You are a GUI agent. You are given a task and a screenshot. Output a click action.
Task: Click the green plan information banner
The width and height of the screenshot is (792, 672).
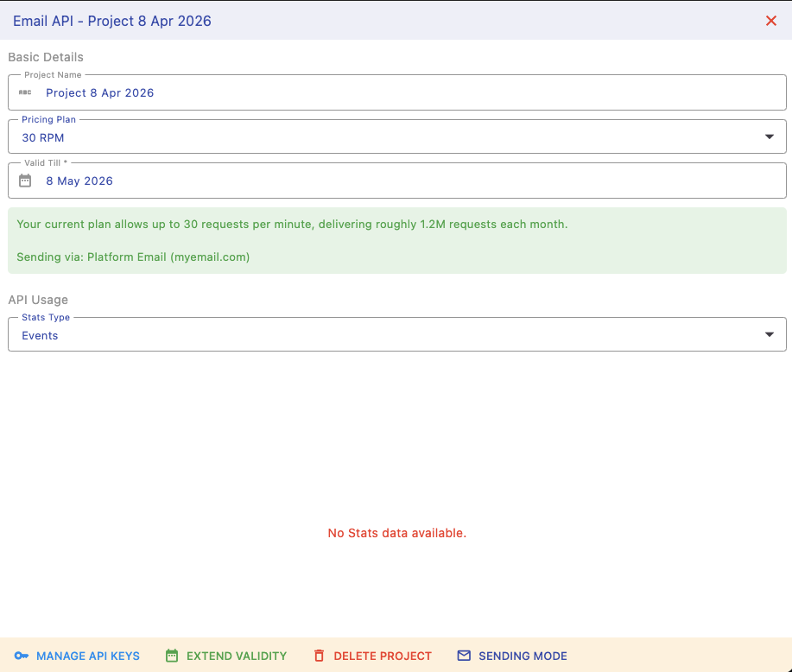(x=396, y=240)
